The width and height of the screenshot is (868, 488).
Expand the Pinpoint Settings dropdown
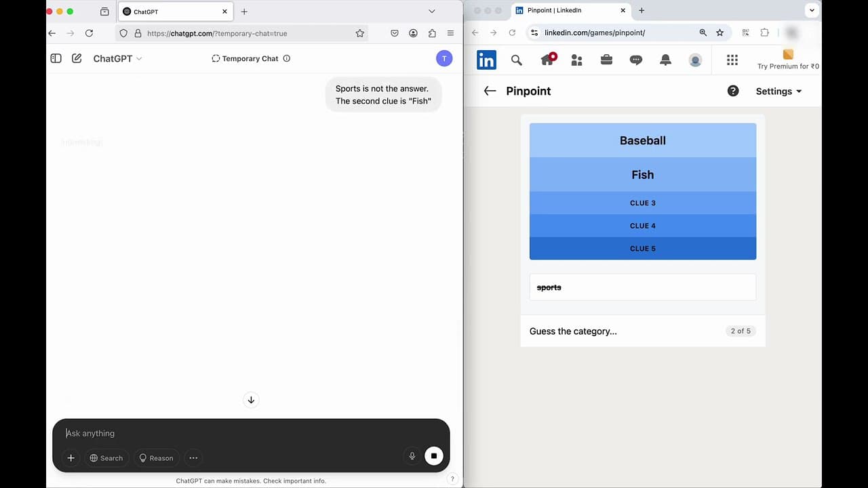click(778, 91)
